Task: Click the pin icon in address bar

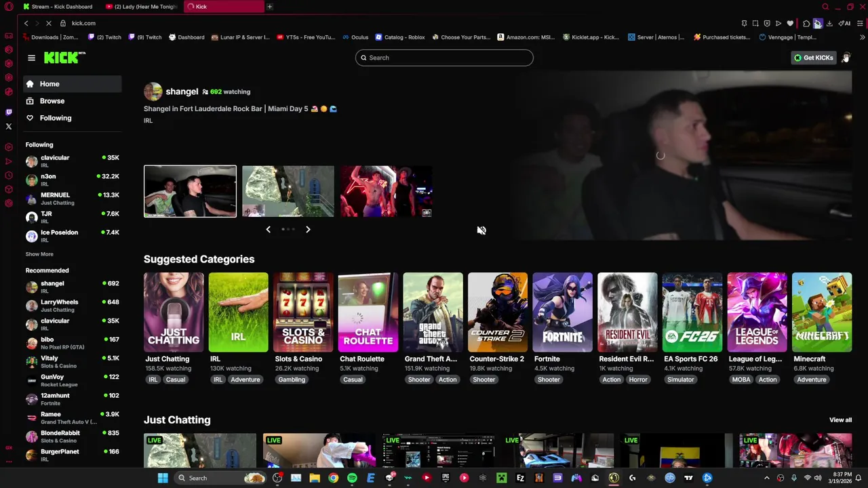Action: point(744,23)
